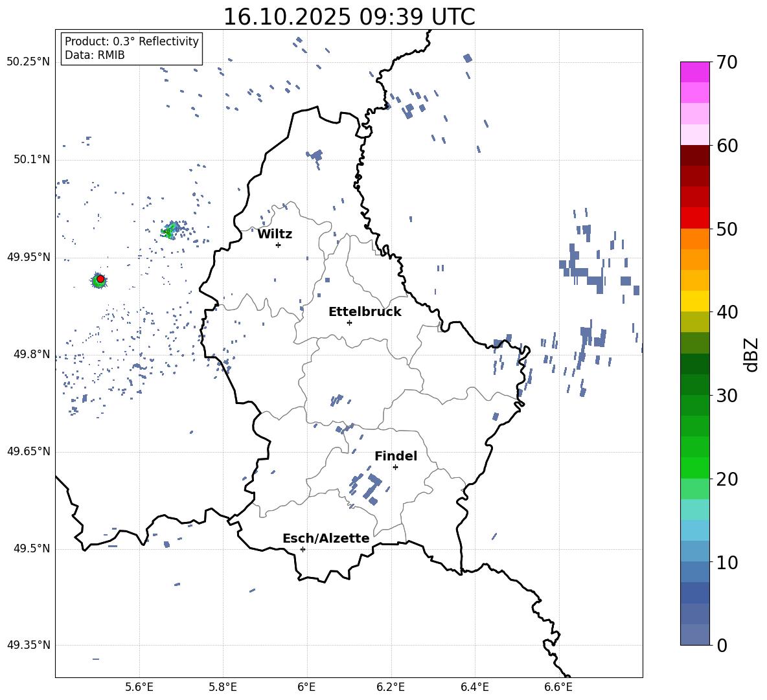Click the blue echo cluster southwest of Findel
This screenshot has width=767, height=700.
(x=367, y=487)
